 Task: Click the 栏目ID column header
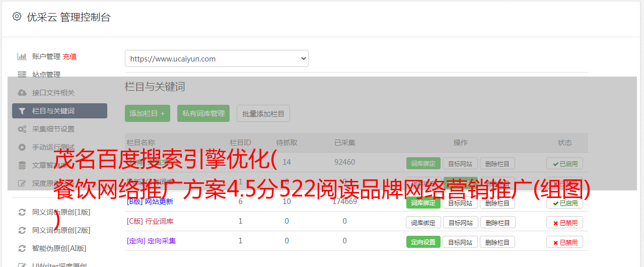point(240,143)
